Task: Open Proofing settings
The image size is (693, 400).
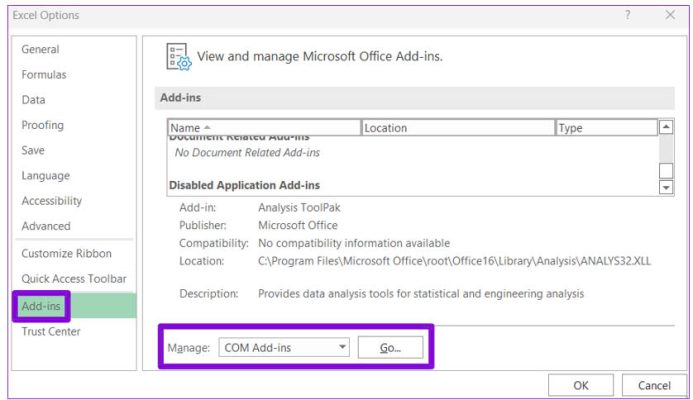Action: [42, 125]
